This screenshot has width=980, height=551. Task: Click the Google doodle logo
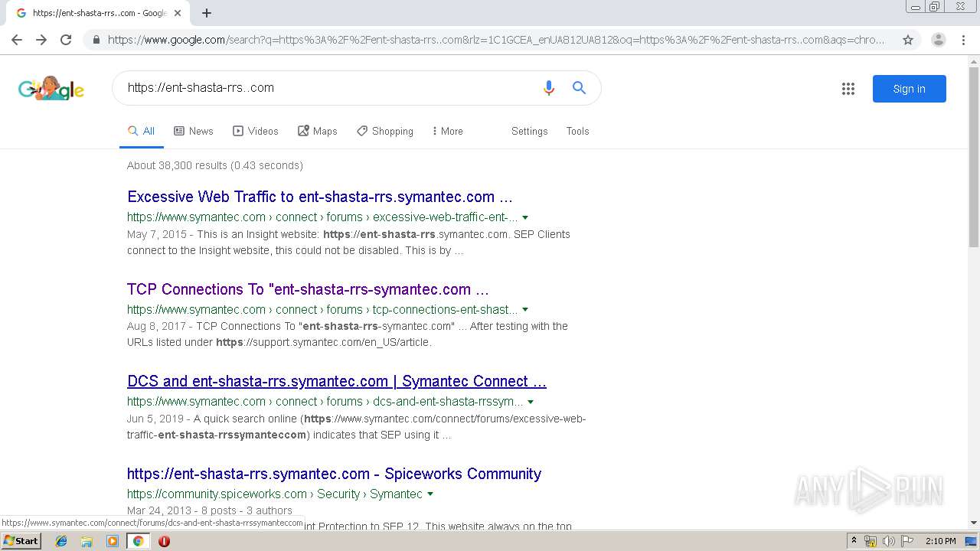click(51, 88)
